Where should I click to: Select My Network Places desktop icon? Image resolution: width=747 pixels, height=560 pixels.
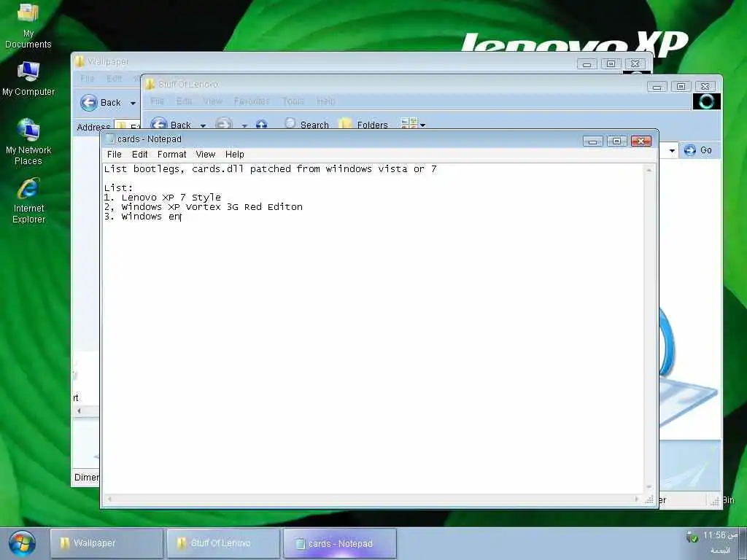28,142
